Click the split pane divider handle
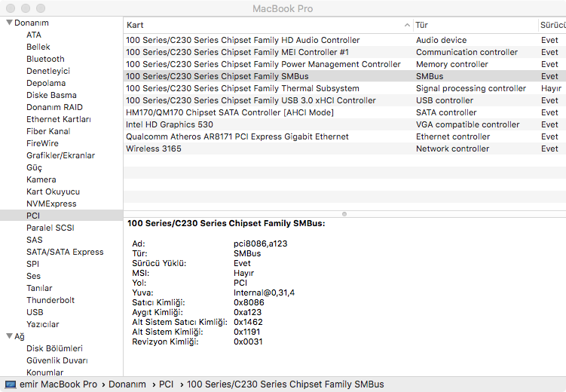This screenshot has width=566, height=392. pos(344,213)
